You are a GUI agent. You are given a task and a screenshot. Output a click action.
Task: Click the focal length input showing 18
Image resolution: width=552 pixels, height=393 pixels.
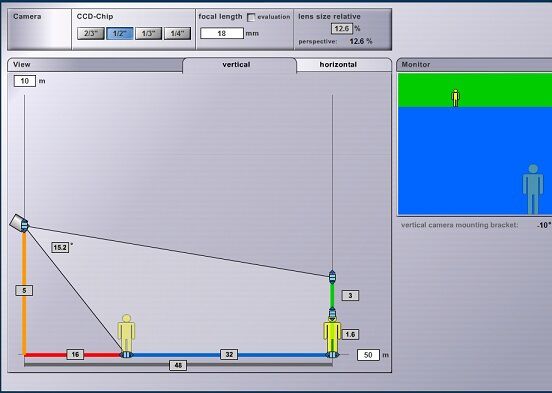pos(222,33)
